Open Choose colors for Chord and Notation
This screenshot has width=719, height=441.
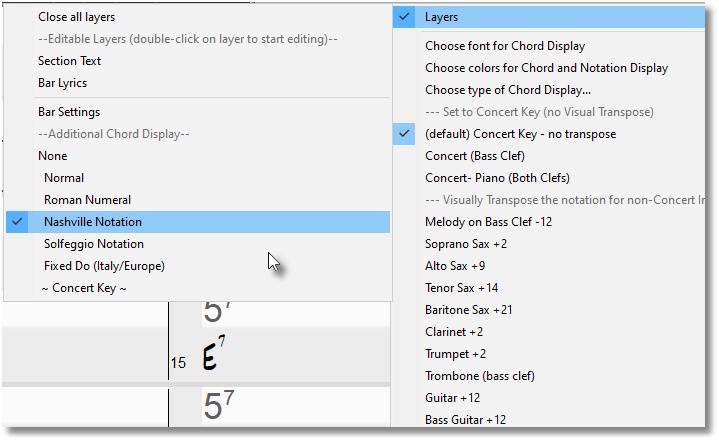[546, 68]
